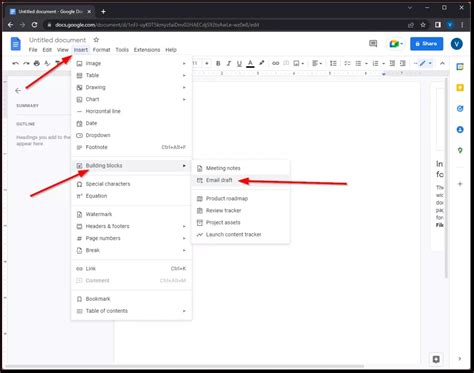This screenshot has width=474, height=373.
Task: Star the Untitled document
Action: (x=96, y=40)
